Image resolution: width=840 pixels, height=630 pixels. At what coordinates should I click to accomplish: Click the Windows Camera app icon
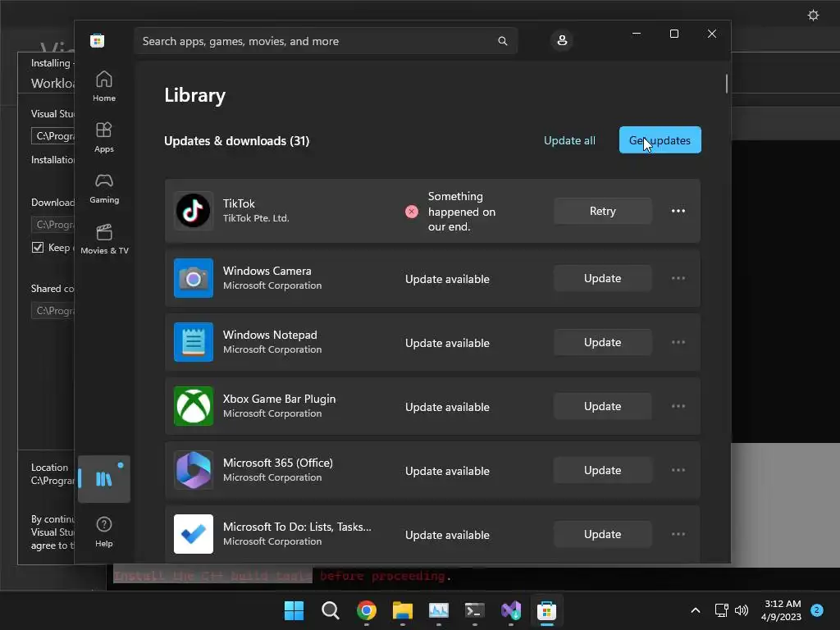pos(194,278)
